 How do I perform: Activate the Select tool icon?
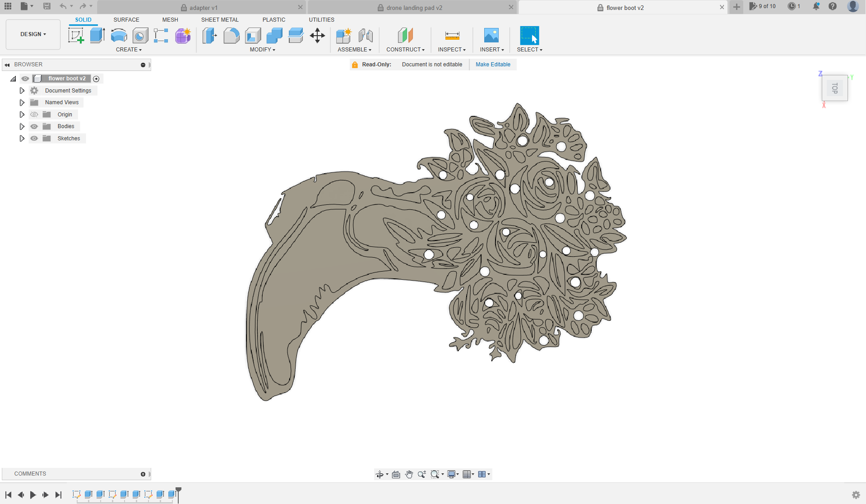[x=529, y=35]
